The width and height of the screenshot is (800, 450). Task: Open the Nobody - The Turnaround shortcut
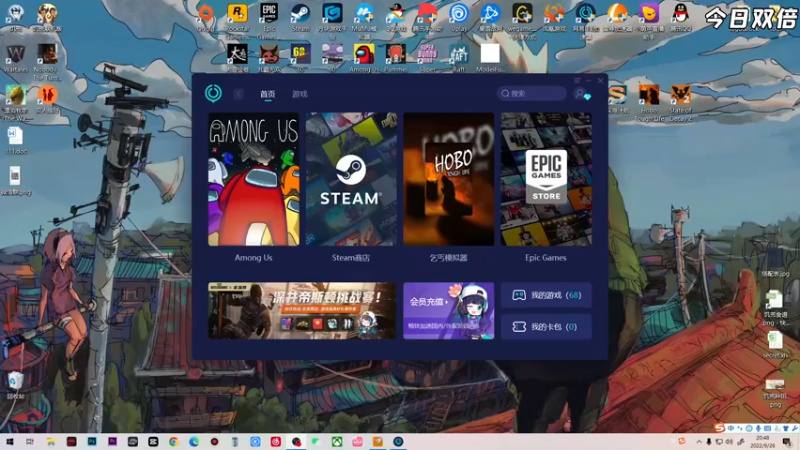click(x=47, y=61)
